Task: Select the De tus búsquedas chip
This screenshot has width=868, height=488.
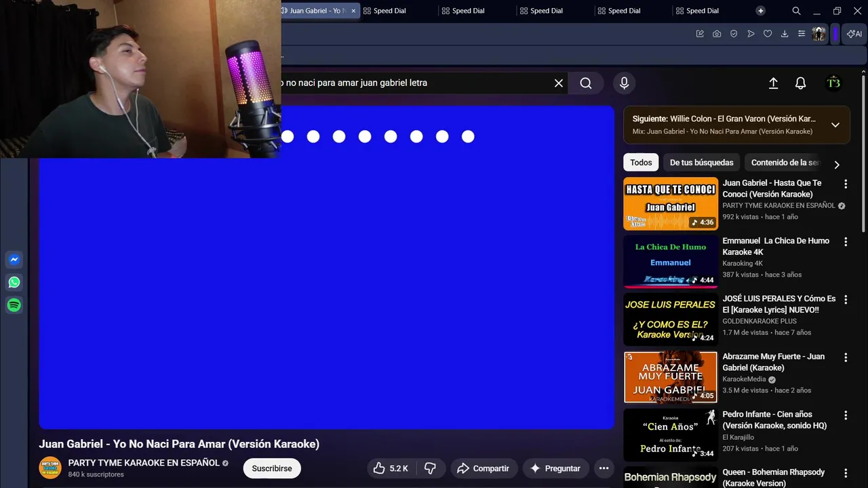Action: pos(701,163)
